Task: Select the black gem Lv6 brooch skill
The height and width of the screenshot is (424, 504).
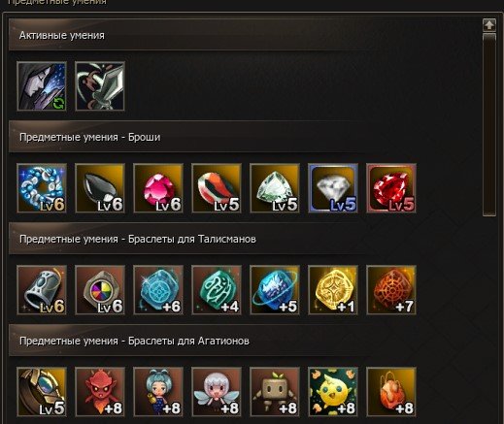Action: pos(100,188)
